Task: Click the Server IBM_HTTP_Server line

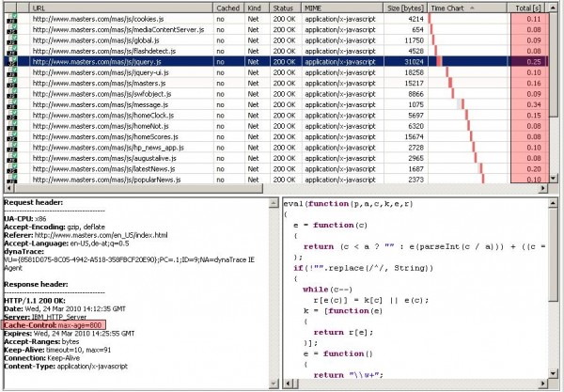Action: tap(45, 317)
